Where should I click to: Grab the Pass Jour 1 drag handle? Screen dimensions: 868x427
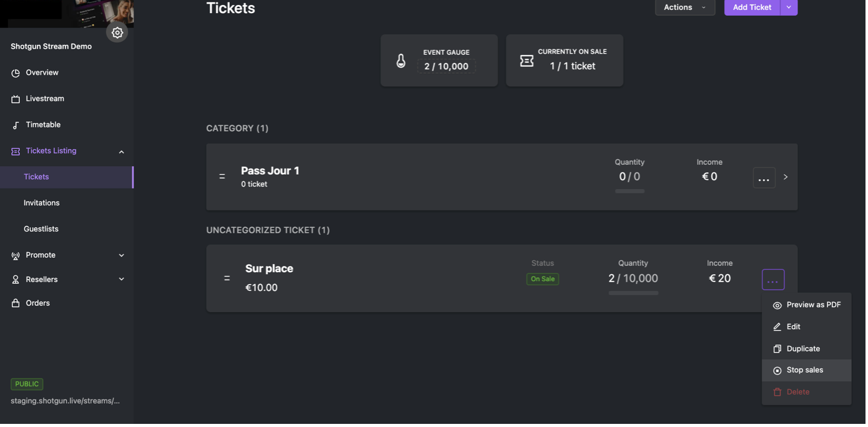click(222, 177)
